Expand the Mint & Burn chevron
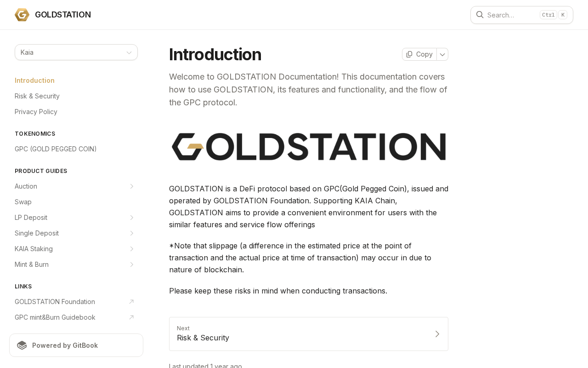This screenshot has width=588, height=368. (x=131, y=264)
